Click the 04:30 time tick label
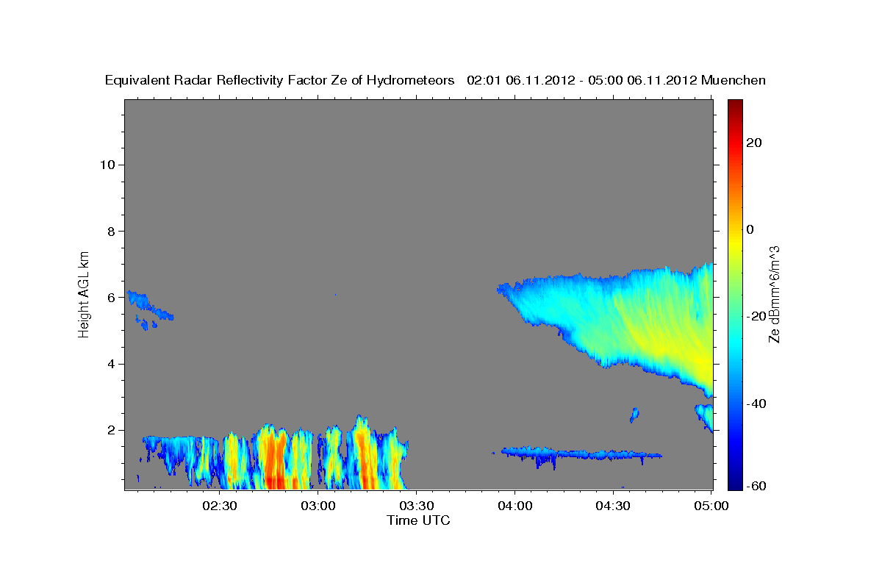 613,506
